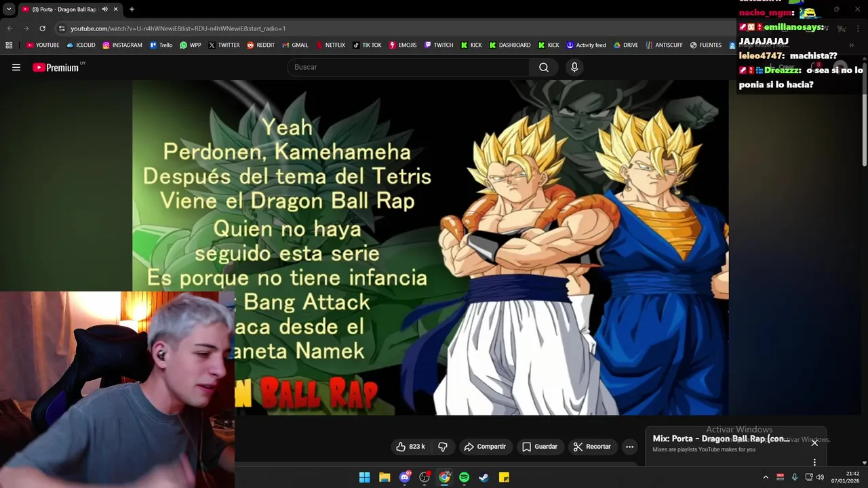Open the TIK TOK bookmark
868x488 pixels.
click(367, 45)
